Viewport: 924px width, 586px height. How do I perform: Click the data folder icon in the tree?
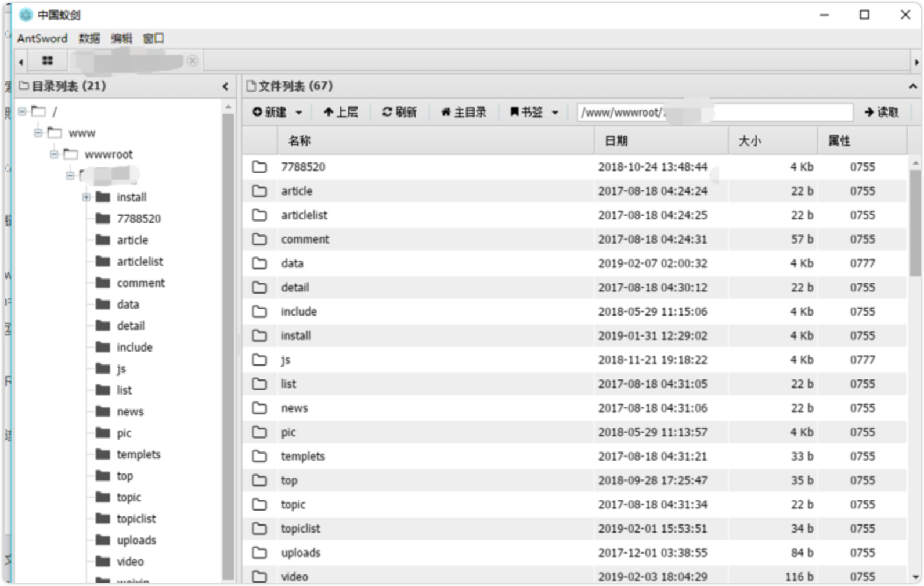(103, 304)
